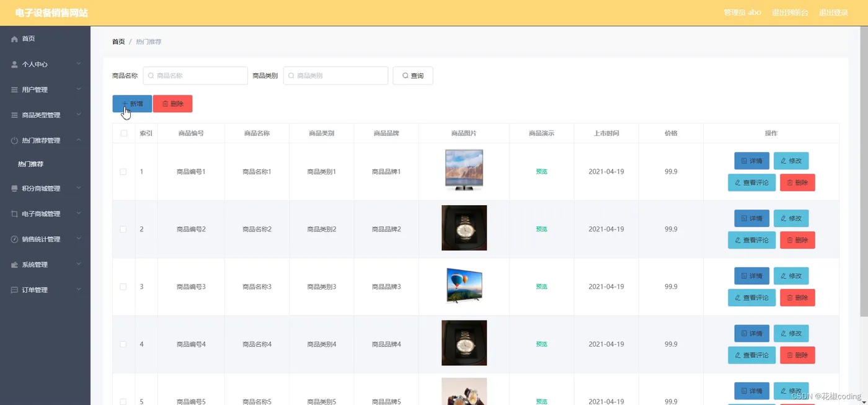Screen dimensions: 868x405
Task: Click the 销售统计管理 clock icon
Action: point(15,239)
